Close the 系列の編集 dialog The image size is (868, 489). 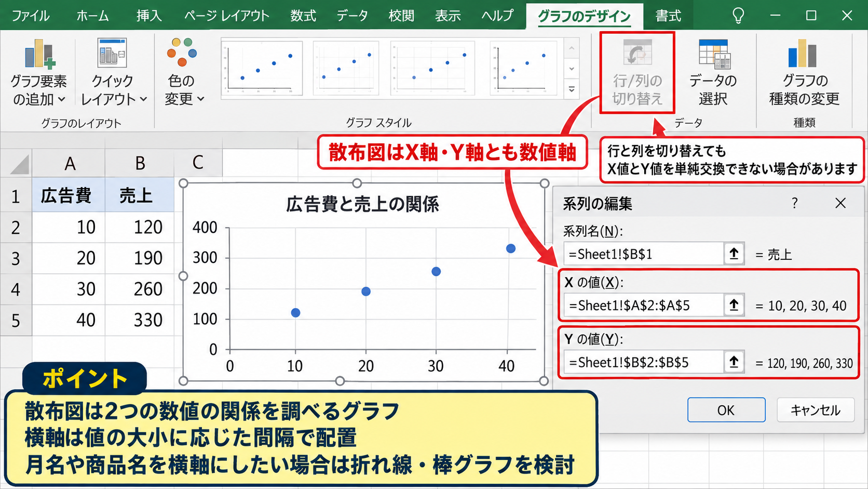tap(840, 203)
